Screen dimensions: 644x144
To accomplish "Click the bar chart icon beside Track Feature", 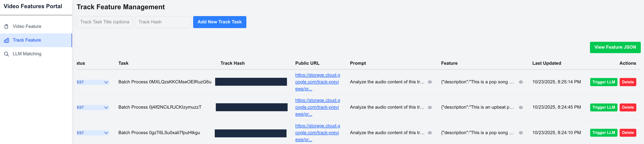I will coord(6,40).
